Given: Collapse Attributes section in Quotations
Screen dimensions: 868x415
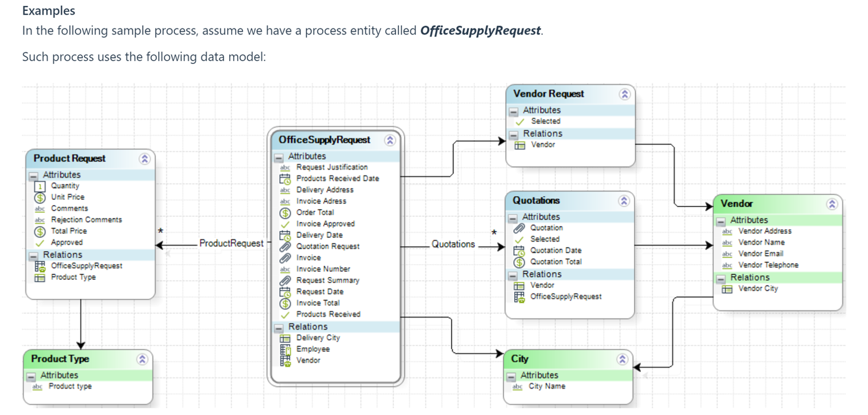Looking at the screenshot, I should coord(513,218).
